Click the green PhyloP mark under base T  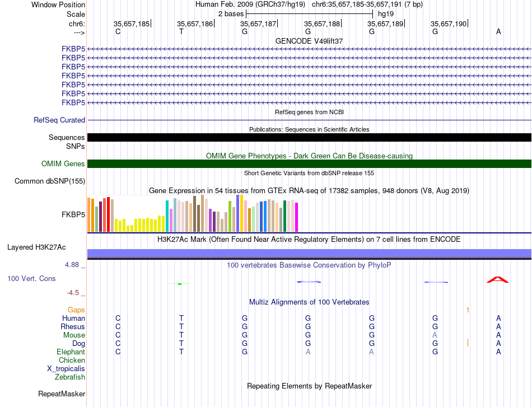(180, 284)
